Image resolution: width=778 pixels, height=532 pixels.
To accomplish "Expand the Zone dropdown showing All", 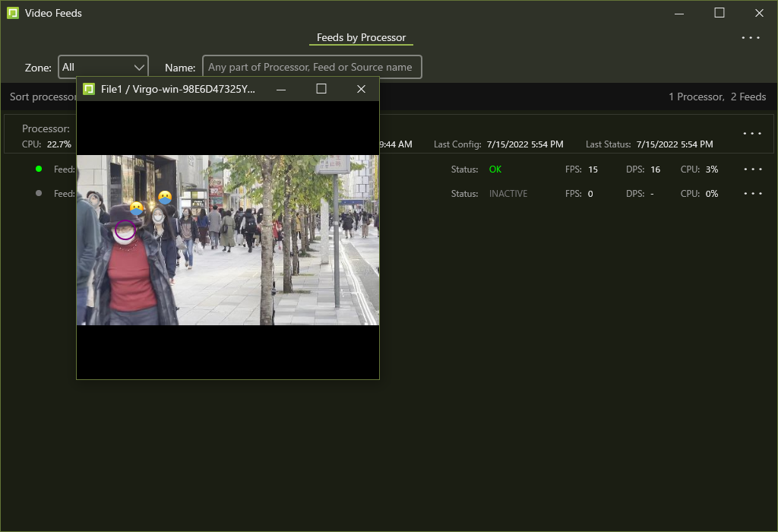I will pos(103,67).
